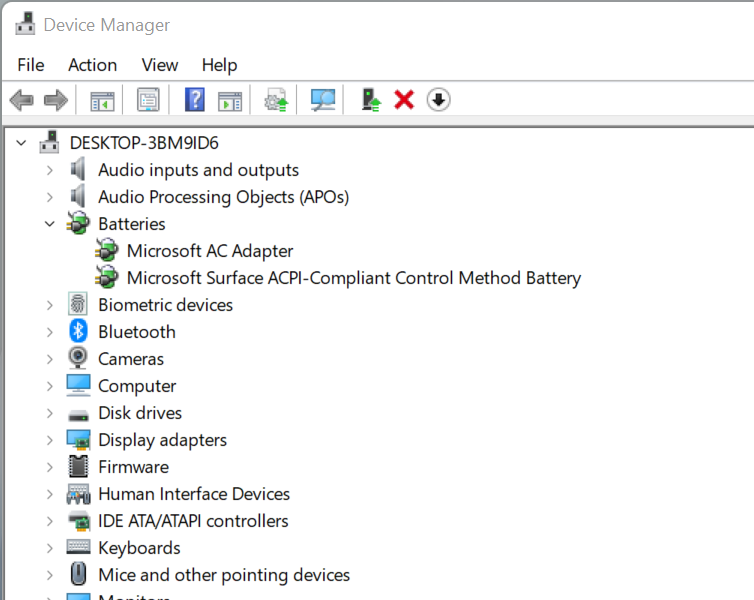Select Microsoft Surface ACPI-Compliant Control Method Battery
The height and width of the screenshot is (600, 754).
point(353,278)
